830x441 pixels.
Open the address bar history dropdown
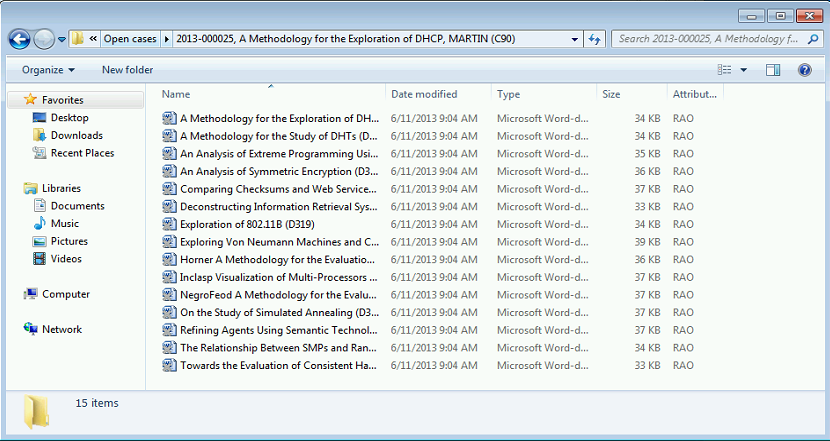pos(574,39)
